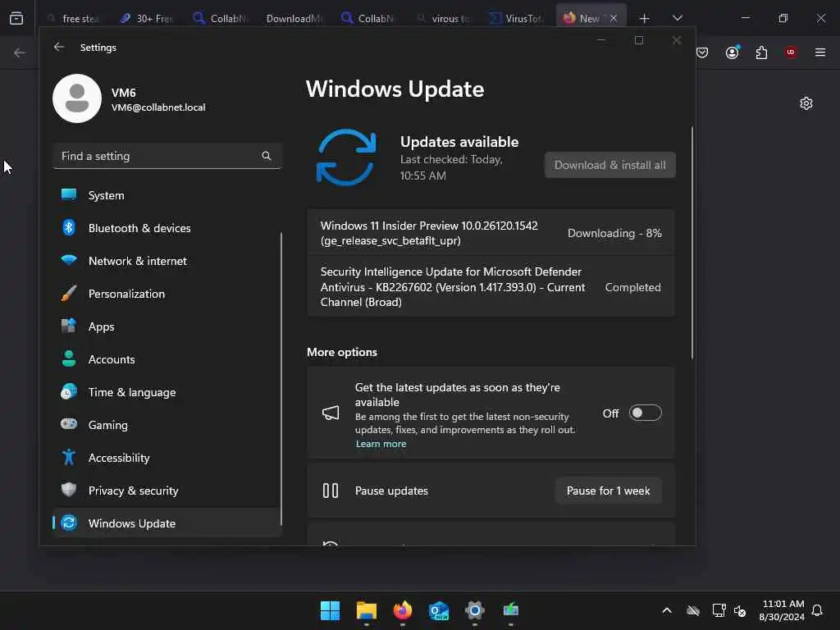This screenshot has height=630, width=840.
Task: Switch to 'virous to' browser tab
Action: (444, 18)
